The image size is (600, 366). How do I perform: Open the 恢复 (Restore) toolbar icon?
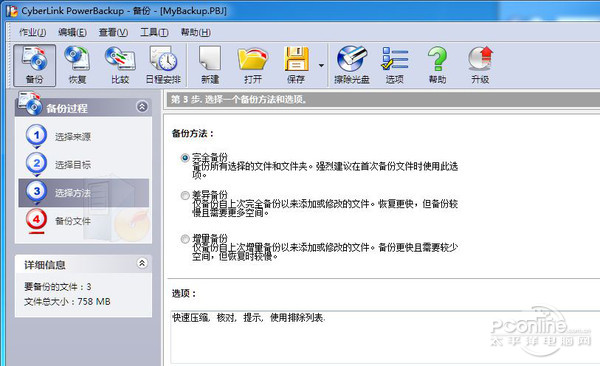[x=77, y=65]
